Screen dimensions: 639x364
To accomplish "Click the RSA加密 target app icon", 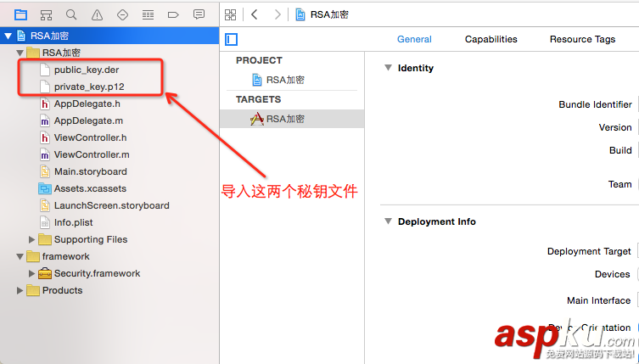I will 257,119.
